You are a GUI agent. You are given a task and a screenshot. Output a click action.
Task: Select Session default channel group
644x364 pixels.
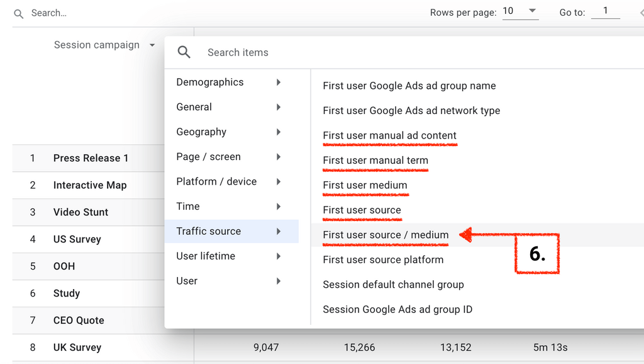393,285
